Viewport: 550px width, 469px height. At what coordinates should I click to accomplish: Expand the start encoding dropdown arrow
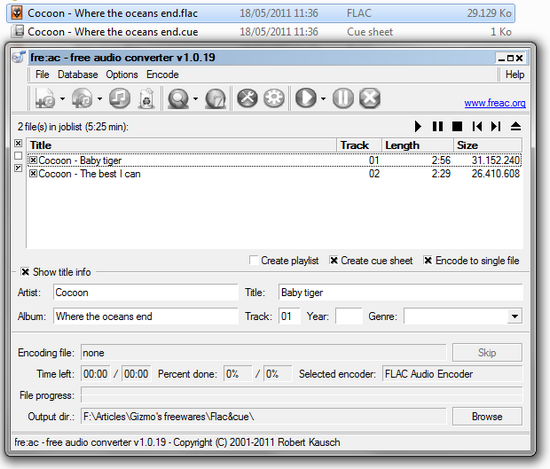coord(323,99)
